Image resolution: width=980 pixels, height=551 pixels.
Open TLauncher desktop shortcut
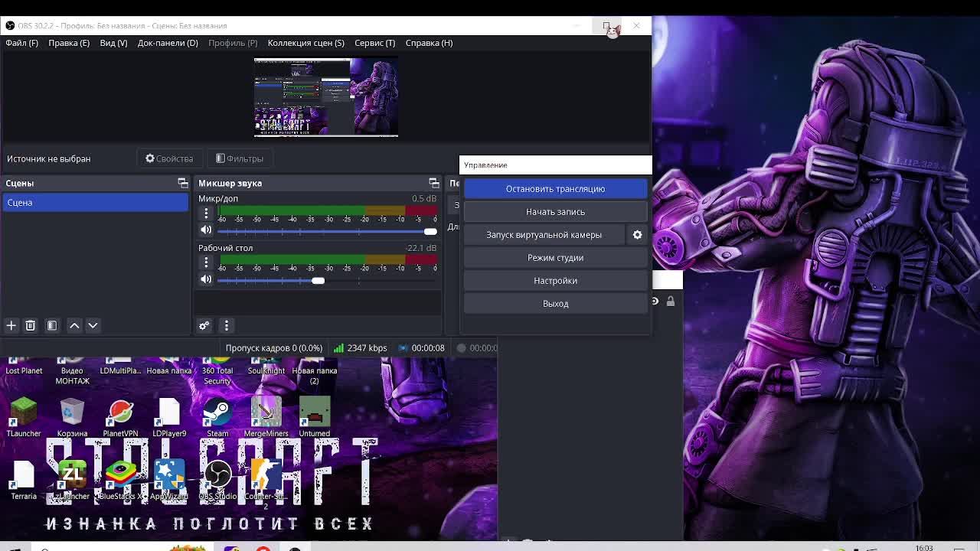[x=24, y=417]
